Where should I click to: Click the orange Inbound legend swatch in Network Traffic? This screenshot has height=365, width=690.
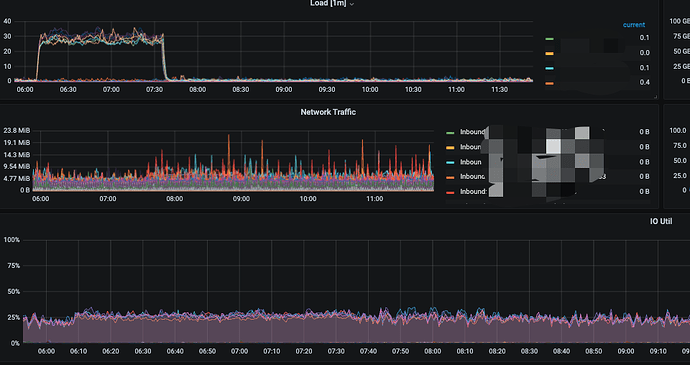tap(450, 177)
